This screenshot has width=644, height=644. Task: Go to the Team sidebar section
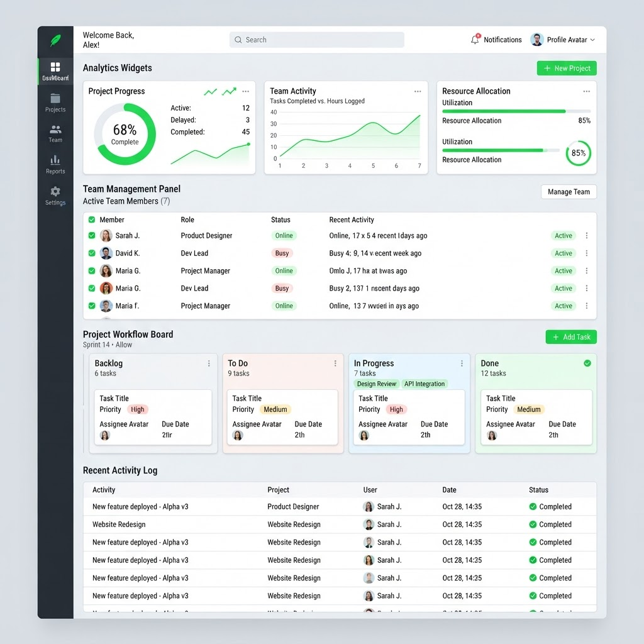pos(55,134)
